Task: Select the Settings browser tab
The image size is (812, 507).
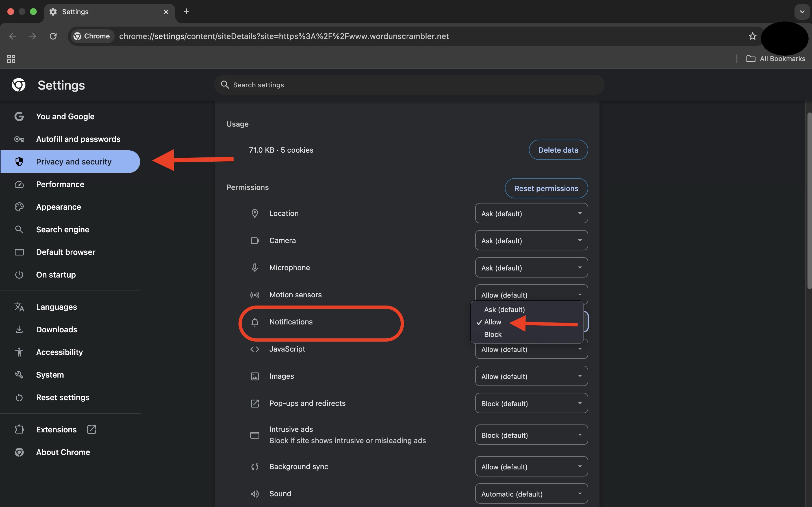Action: pyautogui.click(x=109, y=12)
